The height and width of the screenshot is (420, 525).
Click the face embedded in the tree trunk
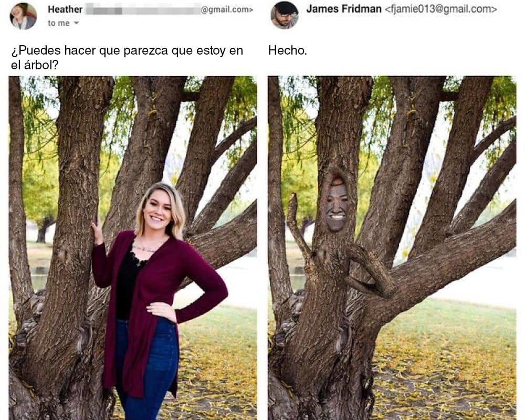[x=337, y=205]
